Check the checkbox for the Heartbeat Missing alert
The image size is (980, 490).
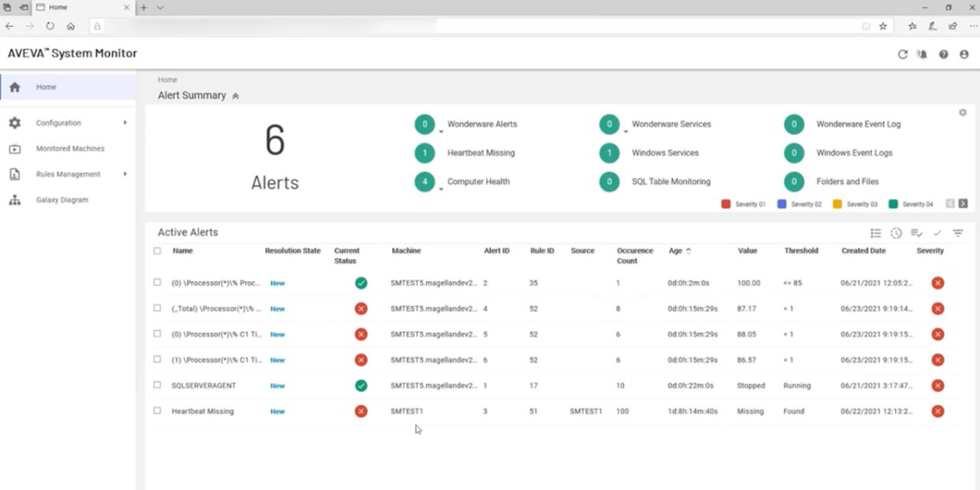[158, 411]
